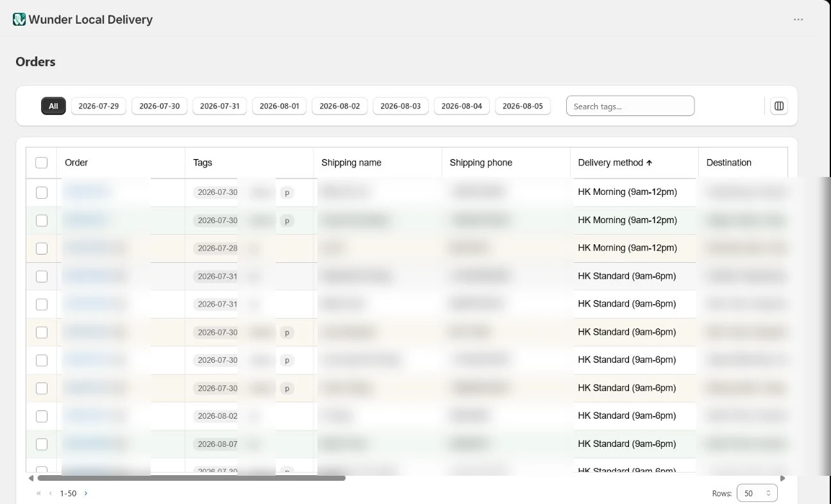Click the left arrow of horizontal scrollbar
Screen dimensions: 831x504
pos(31,478)
